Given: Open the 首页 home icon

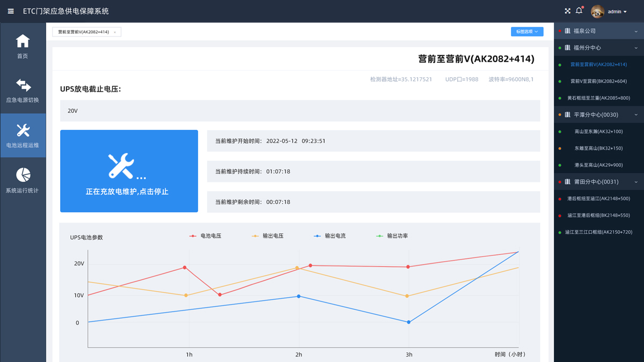Looking at the screenshot, I should pos(23,41).
